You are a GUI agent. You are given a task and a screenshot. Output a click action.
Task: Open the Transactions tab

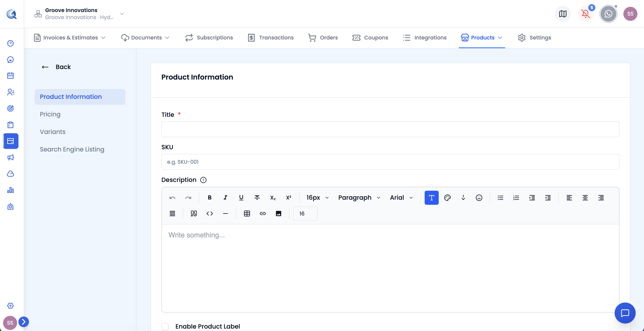point(271,37)
